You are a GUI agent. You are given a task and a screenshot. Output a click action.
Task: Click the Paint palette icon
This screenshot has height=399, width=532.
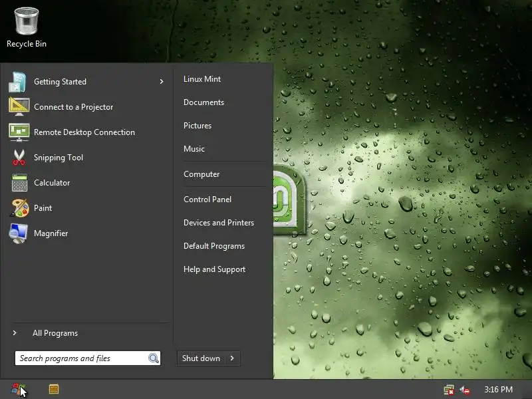point(19,208)
